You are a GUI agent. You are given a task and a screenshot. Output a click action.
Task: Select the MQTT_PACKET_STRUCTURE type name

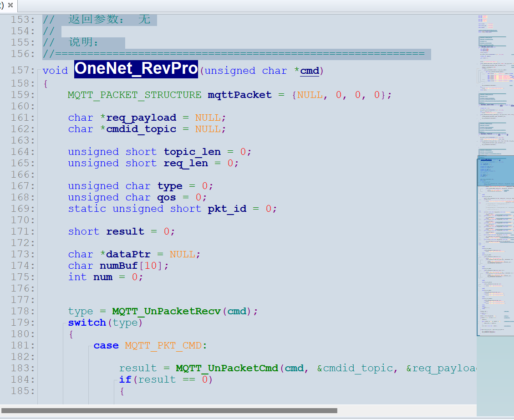click(135, 95)
